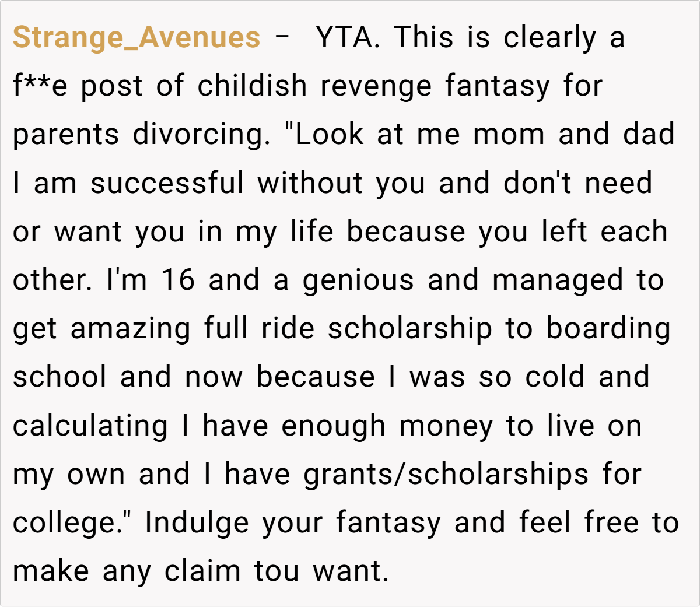The height and width of the screenshot is (607, 700).
Task: Click the word managed
Action: tap(558, 280)
